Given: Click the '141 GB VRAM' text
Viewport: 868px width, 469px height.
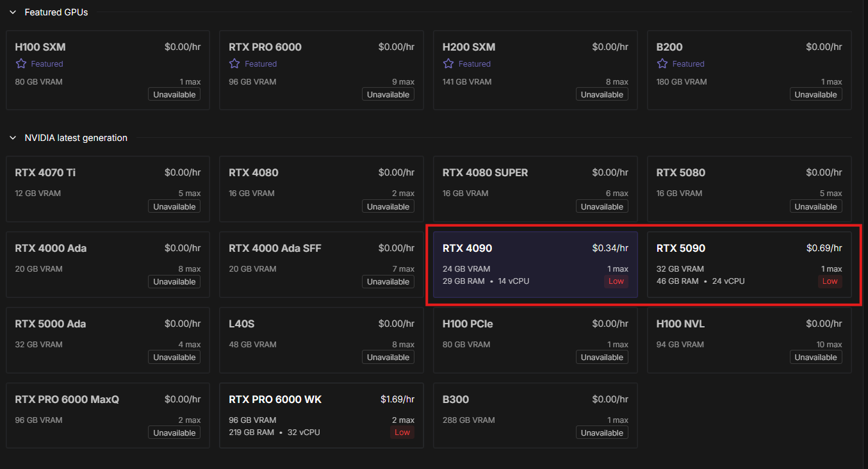Looking at the screenshot, I should (467, 81).
